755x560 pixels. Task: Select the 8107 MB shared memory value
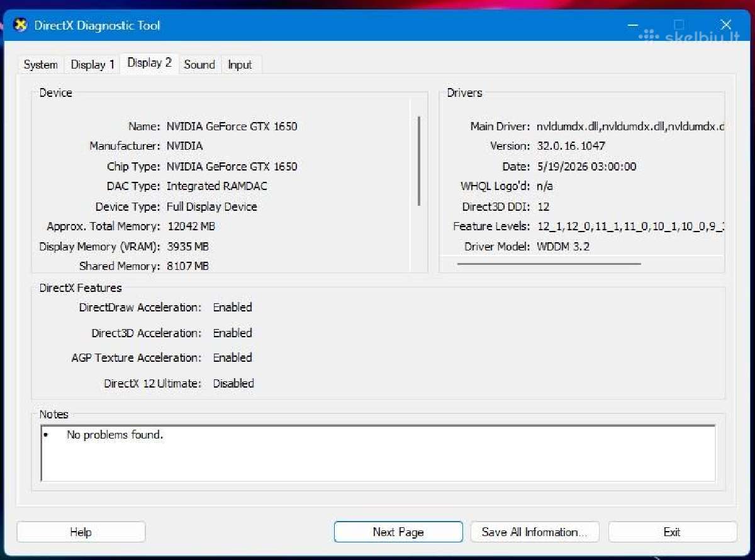(188, 266)
